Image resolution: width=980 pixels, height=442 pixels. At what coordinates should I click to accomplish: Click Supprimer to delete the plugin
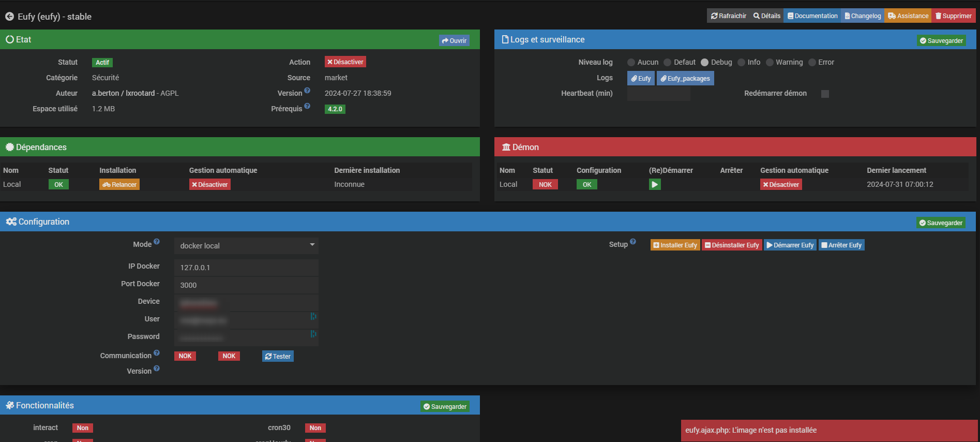[x=953, y=16]
